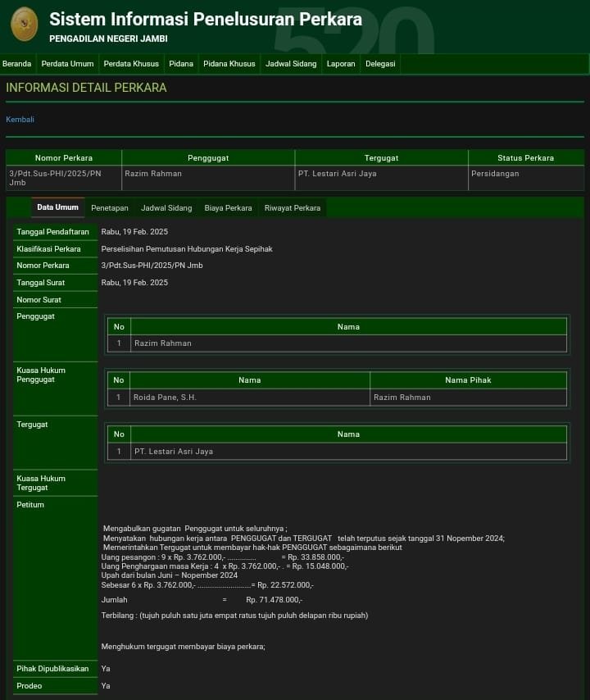Screen dimensions: 590x700
Task: Open the Biaya Perkara tab
Action: tap(228, 208)
